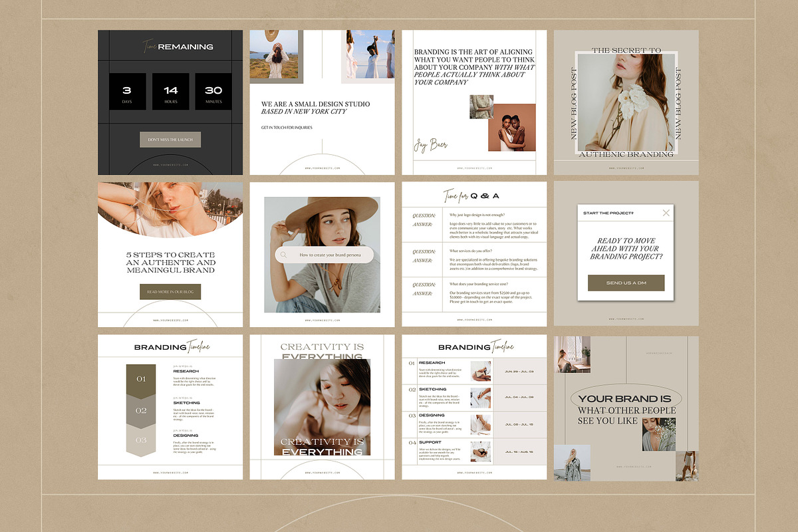Image resolution: width=798 pixels, height=532 pixels.
Task: Click the 'How to create your brand persona' search field
Action: [324, 255]
